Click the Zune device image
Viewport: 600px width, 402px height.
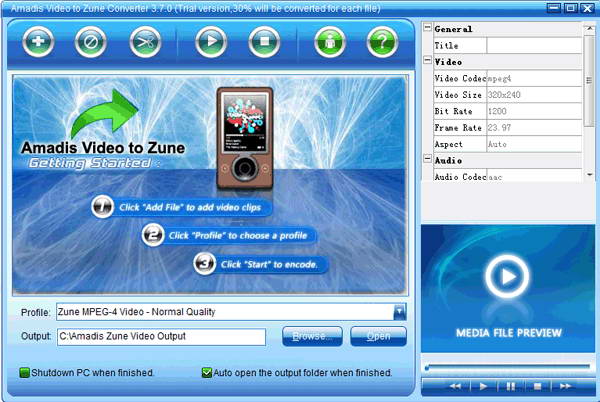tap(245, 138)
